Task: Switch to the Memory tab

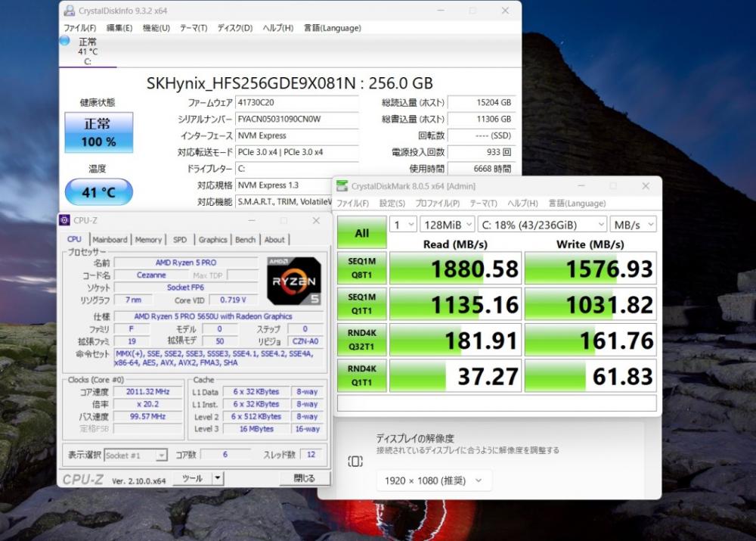Action: (148, 239)
